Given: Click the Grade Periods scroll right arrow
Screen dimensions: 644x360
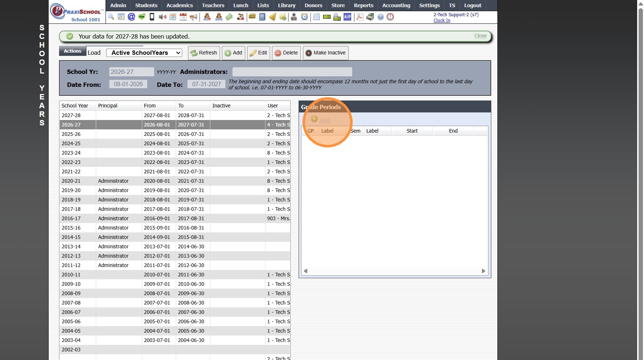Looking at the screenshot, I should (x=483, y=271).
